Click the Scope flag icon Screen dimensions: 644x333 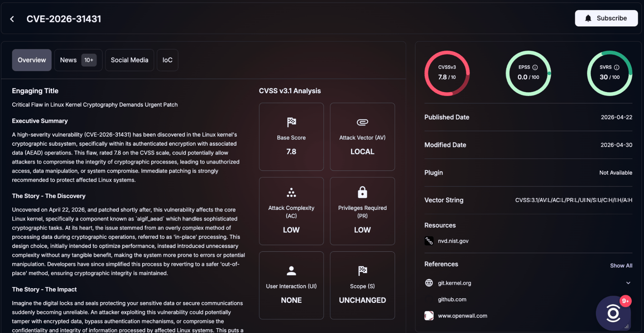point(362,271)
